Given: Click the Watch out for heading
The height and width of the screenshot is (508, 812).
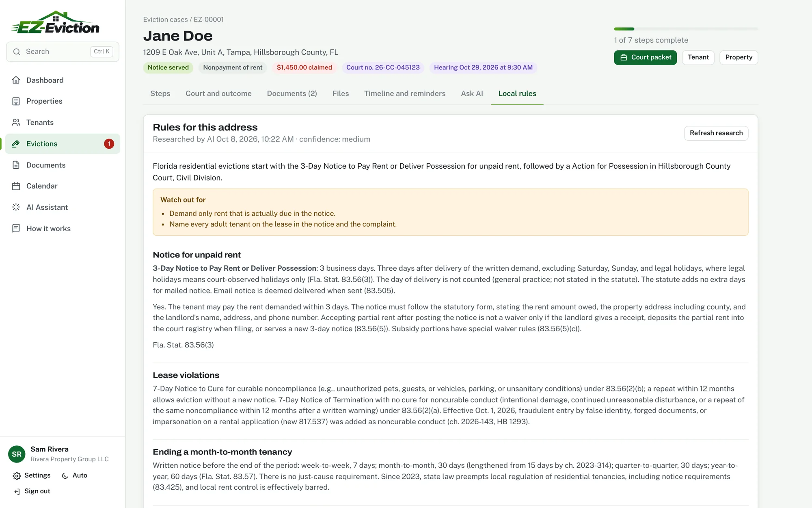Looking at the screenshot, I should tap(183, 200).
